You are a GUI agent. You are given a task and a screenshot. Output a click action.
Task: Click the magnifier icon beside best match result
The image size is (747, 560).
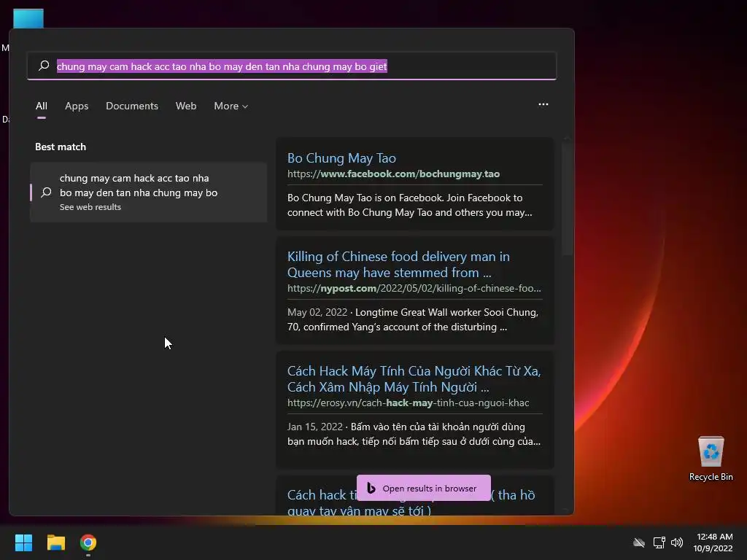pos(46,192)
